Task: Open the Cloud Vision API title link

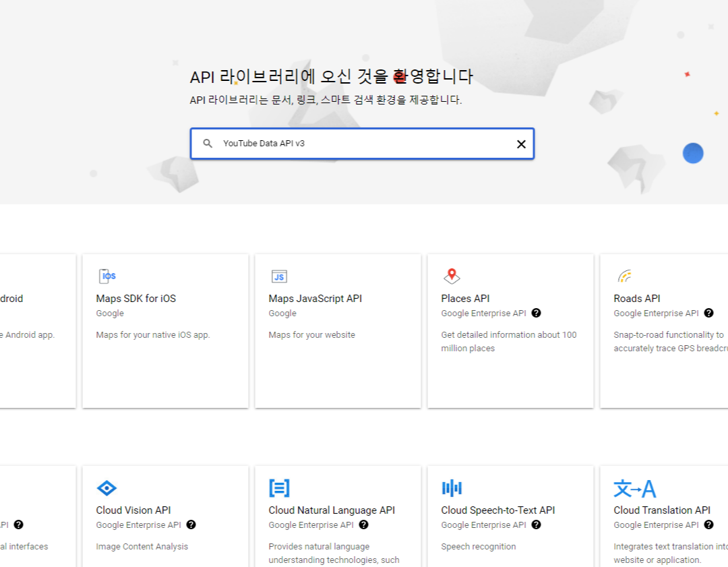Action: tap(133, 510)
